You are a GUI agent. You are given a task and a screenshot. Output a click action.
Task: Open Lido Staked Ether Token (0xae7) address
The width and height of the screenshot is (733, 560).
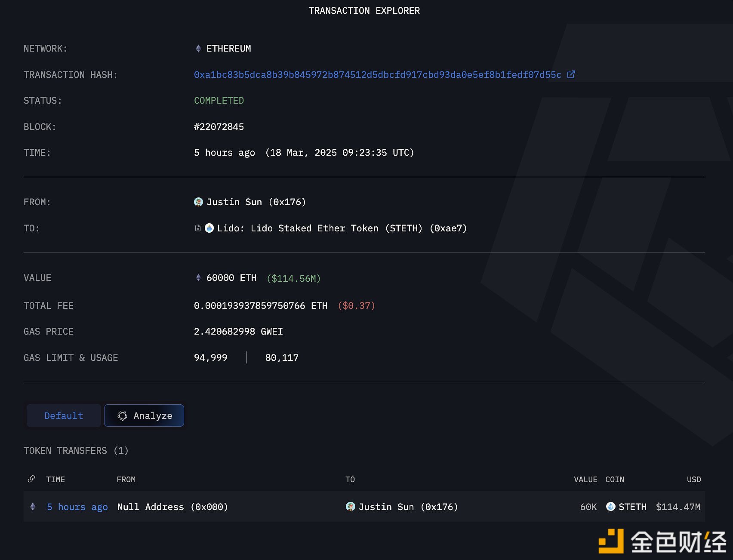342,228
